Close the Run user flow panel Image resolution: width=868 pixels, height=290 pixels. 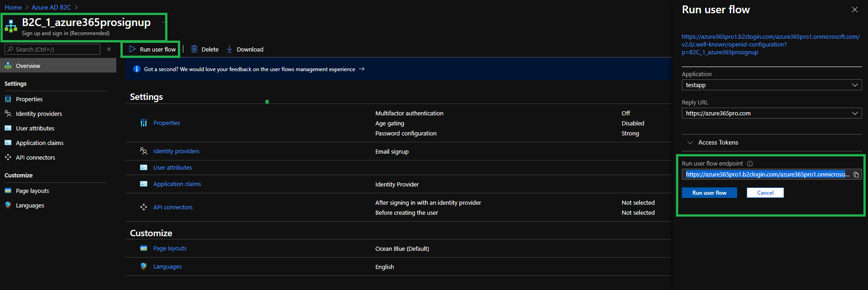tap(855, 10)
